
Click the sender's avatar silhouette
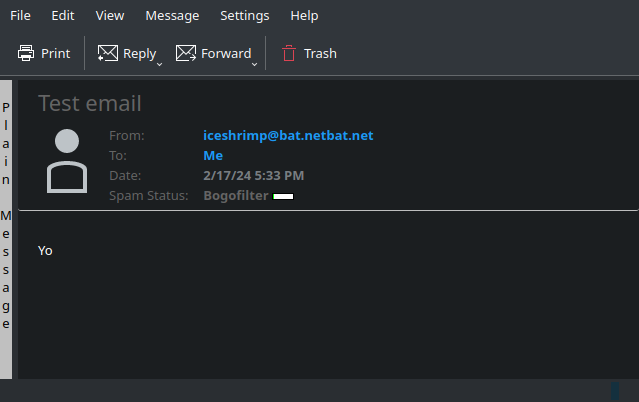click(x=68, y=160)
